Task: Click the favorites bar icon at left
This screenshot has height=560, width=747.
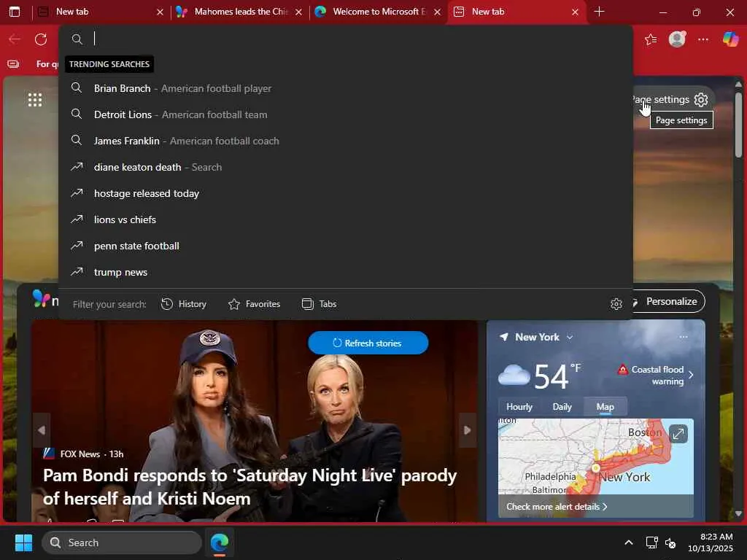Action: coord(13,64)
